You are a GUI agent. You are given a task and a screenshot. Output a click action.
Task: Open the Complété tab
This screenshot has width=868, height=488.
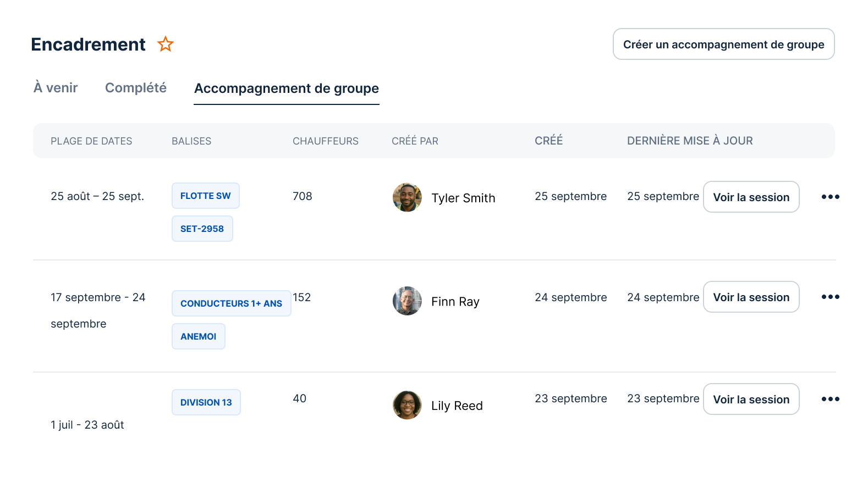[x=136, y=88]
